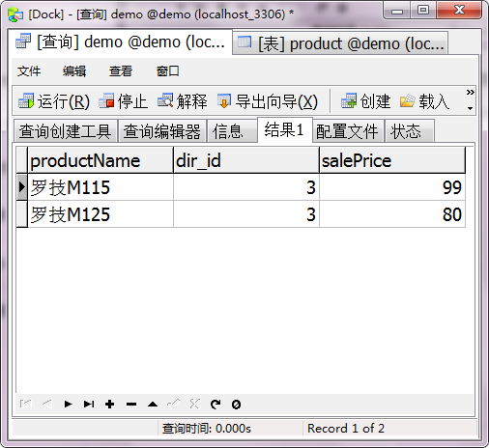This screenshot has width=489, height=448.
Task: Click the 解释 explain button
Action: 183,101
